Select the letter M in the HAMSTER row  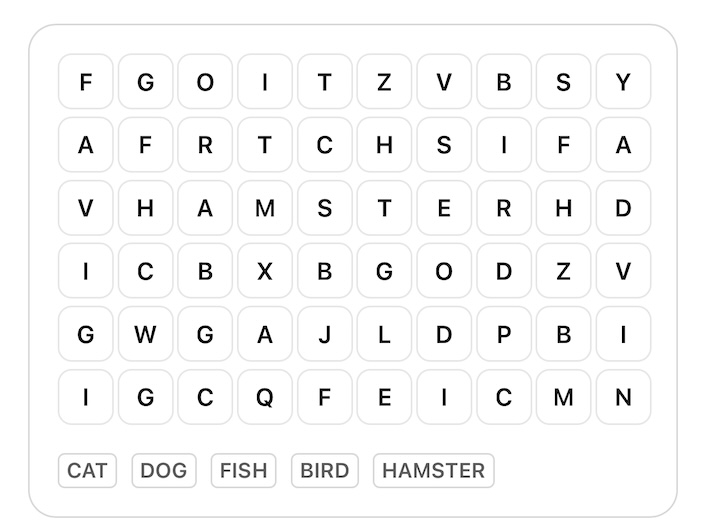[x=265, y=208]
